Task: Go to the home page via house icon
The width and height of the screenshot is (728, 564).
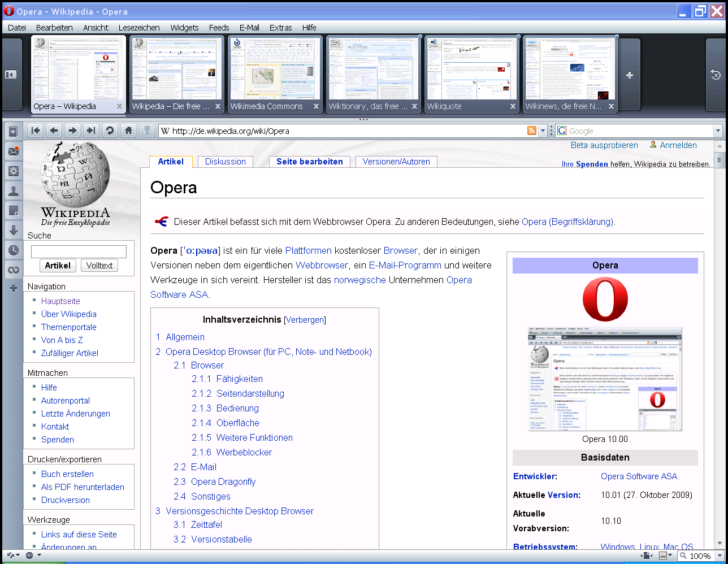Action: click(129, 131)
